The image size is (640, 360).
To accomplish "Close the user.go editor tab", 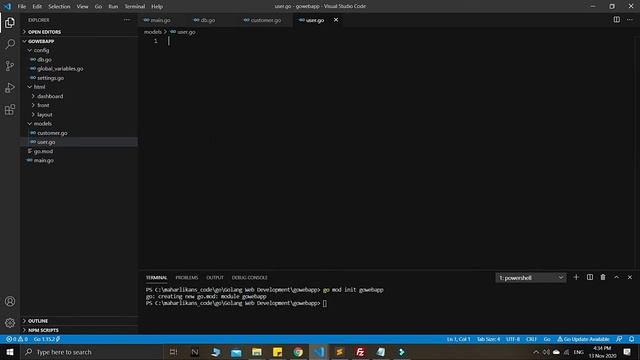I will pyautogui.click(x=336, y=20).
